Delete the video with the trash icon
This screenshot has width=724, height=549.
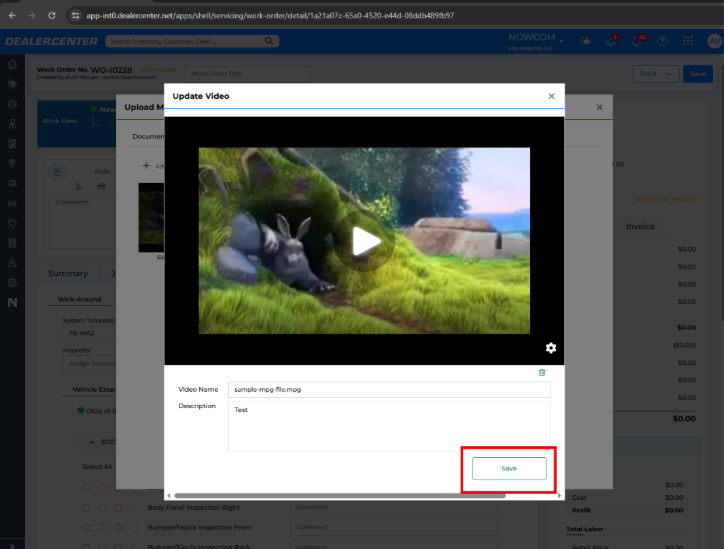coord(542,373)
